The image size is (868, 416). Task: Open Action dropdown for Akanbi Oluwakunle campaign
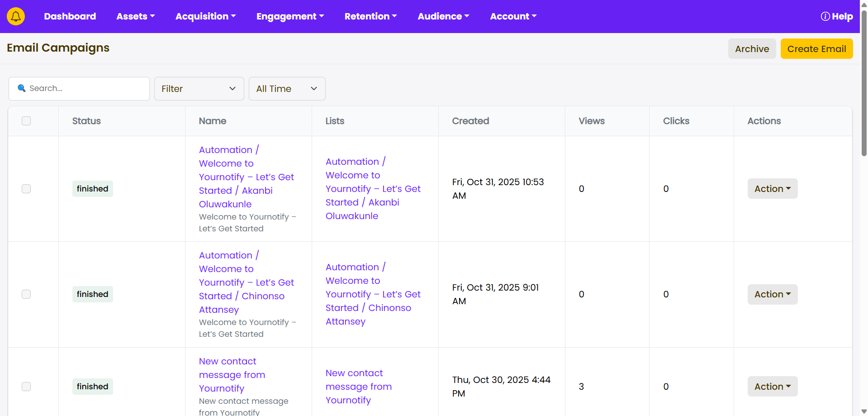[772, 189]
